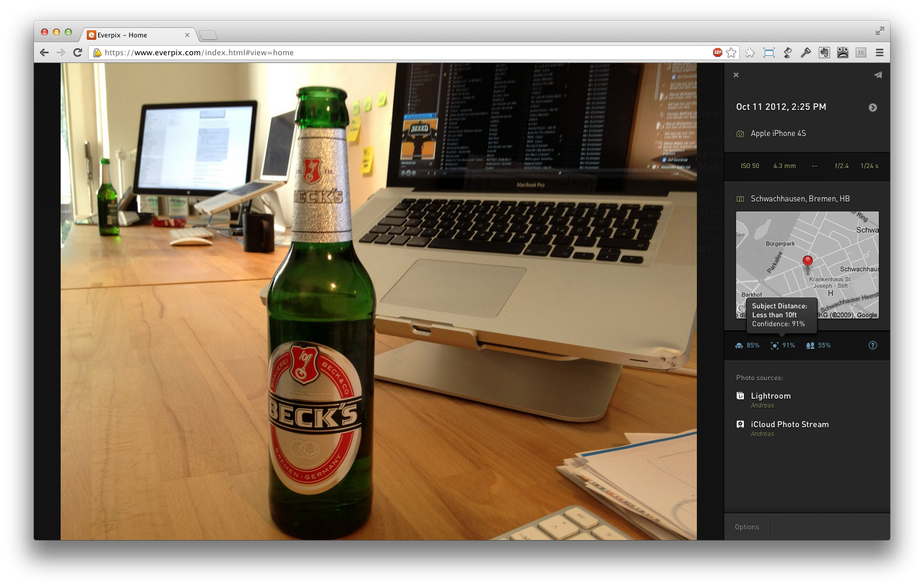
Task: Click the camera icon beside Apple iPhone 4S
Action: (x=740, y=134)
